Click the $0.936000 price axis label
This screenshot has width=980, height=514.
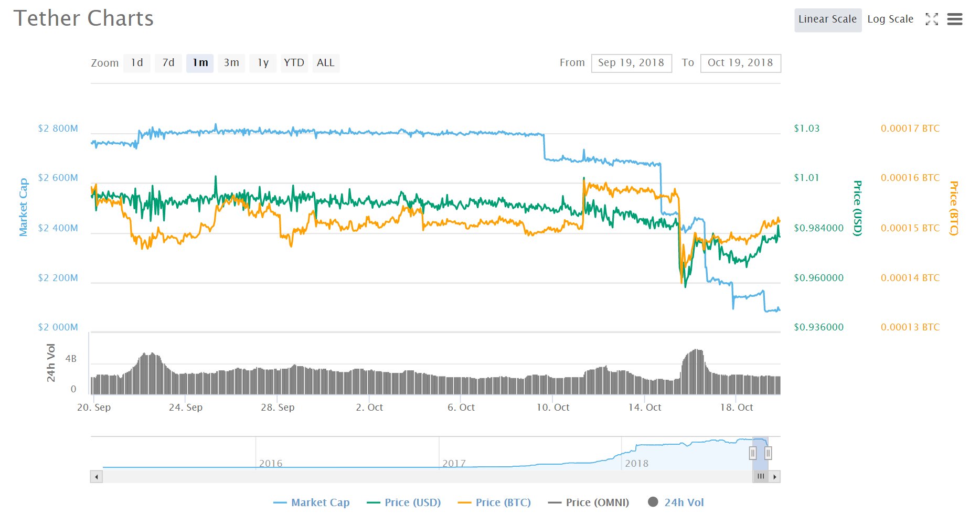pos(819,327)
